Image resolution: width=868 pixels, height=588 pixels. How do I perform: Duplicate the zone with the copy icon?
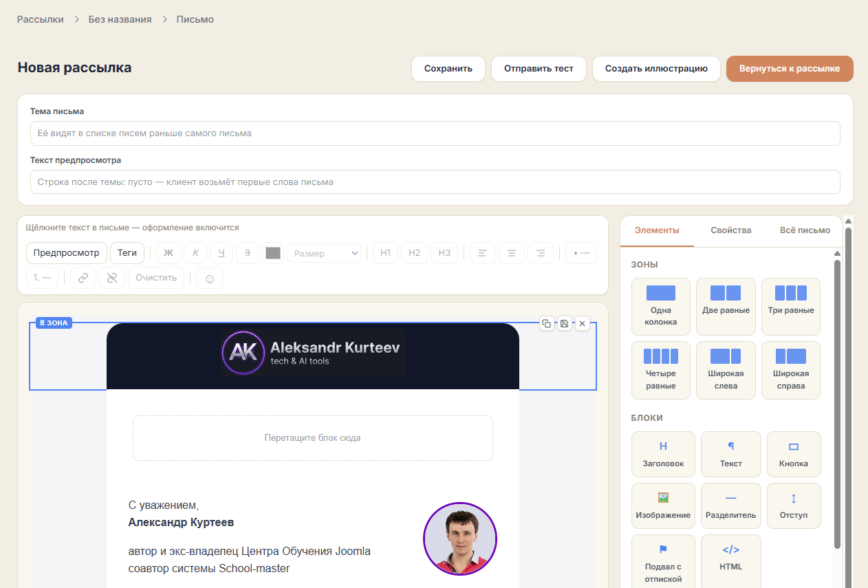[x=546, y=323]
